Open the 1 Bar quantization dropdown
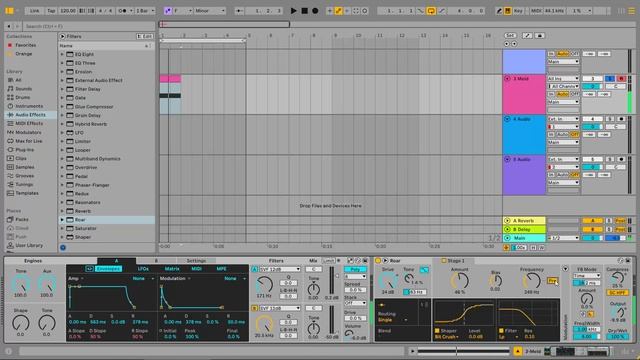Screen dimensions: 640x360 point(145,11)
